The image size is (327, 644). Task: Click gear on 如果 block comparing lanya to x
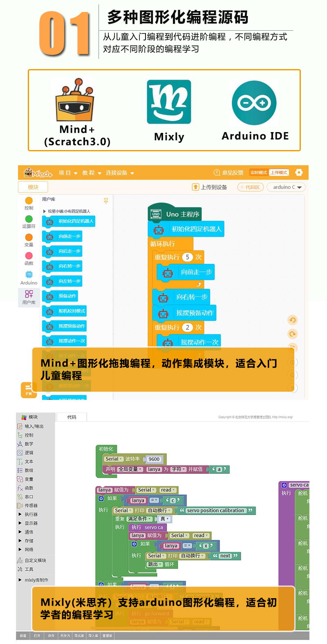tap(134, 544)
